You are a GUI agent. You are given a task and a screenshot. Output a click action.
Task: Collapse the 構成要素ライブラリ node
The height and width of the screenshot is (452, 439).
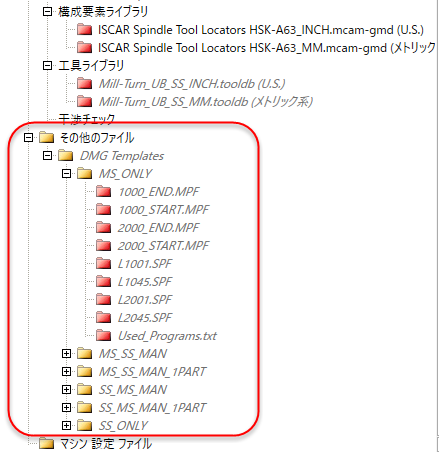(48, 12)
